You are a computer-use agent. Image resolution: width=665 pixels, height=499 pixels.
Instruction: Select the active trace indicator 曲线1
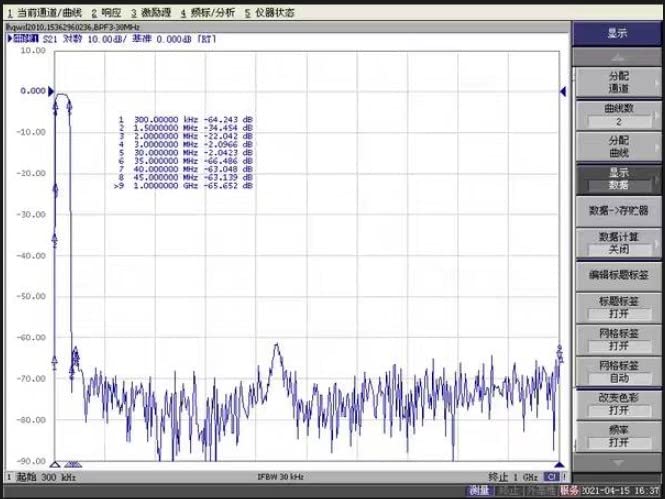23,39
